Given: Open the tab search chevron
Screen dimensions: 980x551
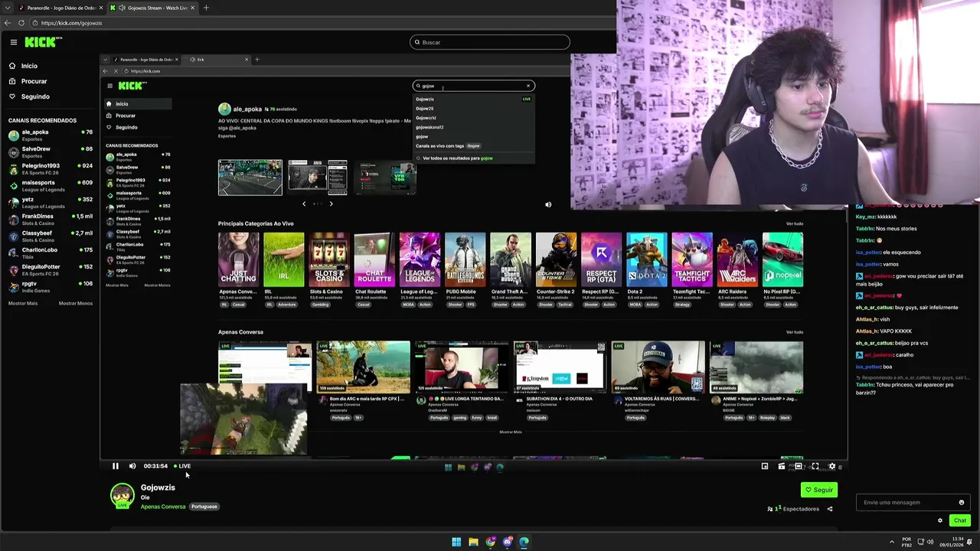Looking at the screenshot, I should [8, 8].
